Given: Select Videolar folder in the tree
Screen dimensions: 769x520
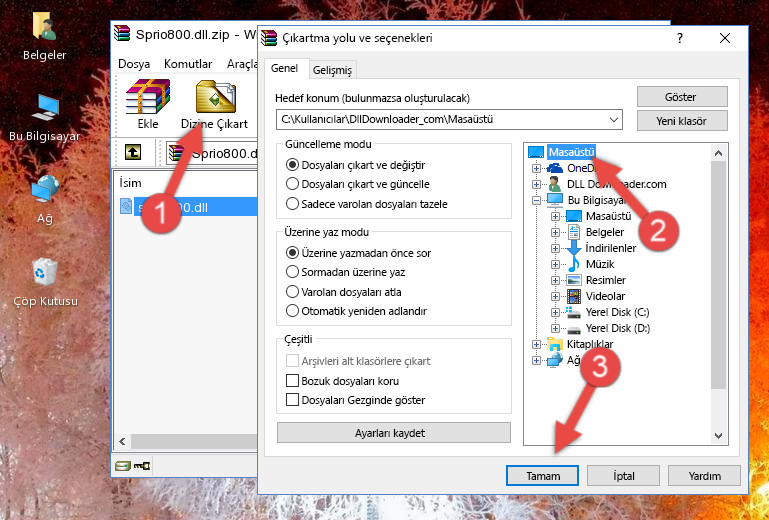Looking at the screenshot, I should point(605,296).
